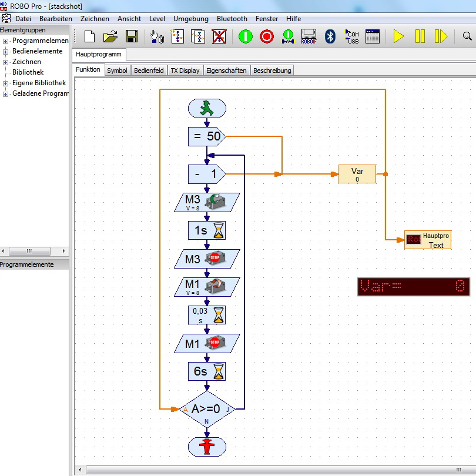This screenshot has width=476, height=476.
Task: Select the Hauptpro Text panel output element
Action: coord(428,240)
